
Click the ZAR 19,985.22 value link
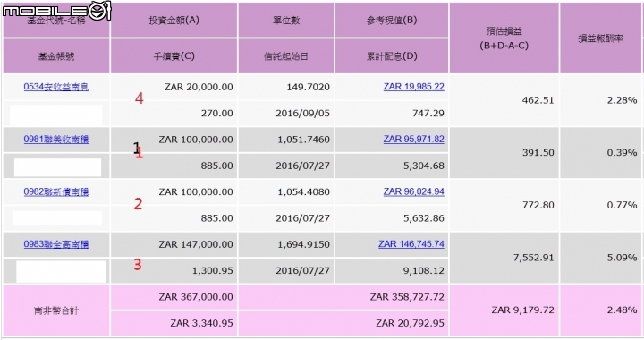(x=413, y=87)
